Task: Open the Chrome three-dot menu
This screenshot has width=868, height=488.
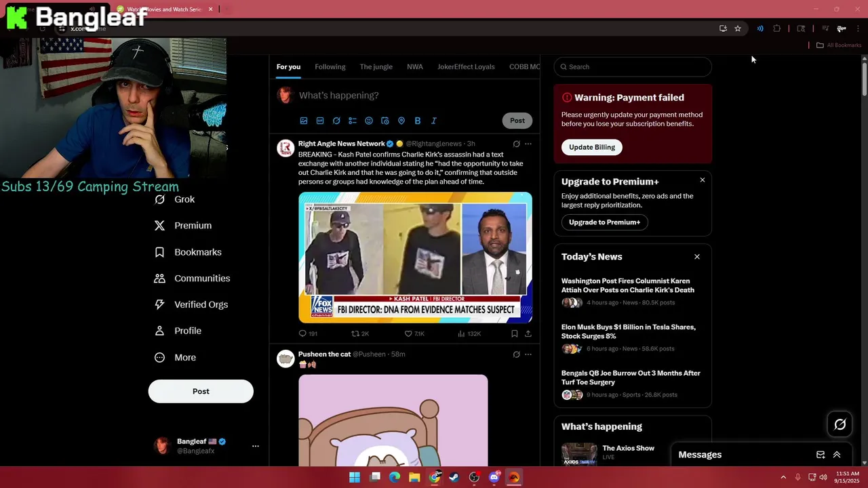Action: (x=859, y=28)
